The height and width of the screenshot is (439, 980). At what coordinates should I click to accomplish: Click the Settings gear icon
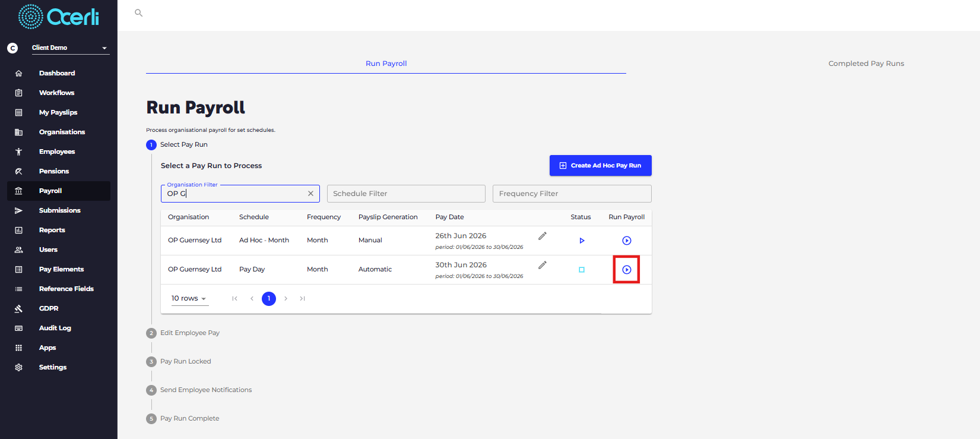click(18, 367)
